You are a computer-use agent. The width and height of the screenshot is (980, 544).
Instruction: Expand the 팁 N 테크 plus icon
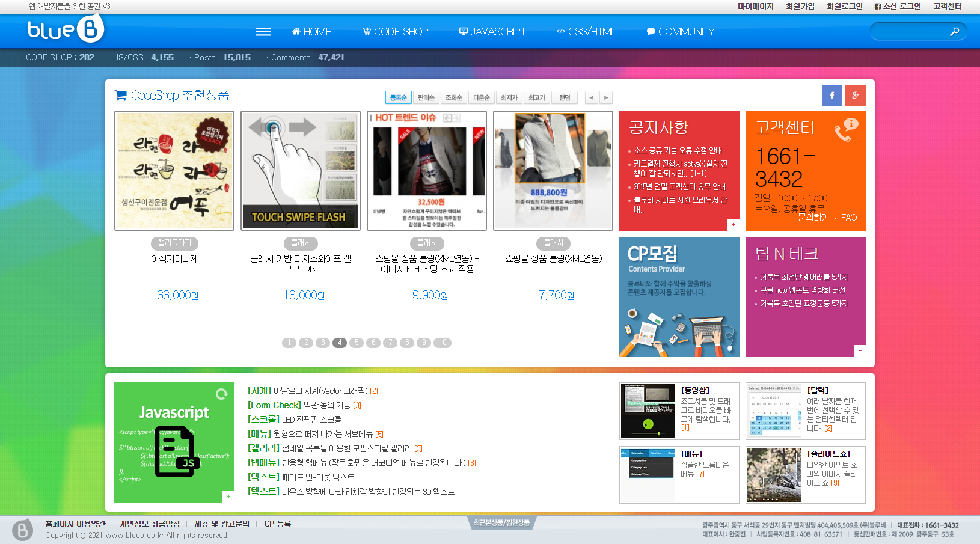(860, 351)
